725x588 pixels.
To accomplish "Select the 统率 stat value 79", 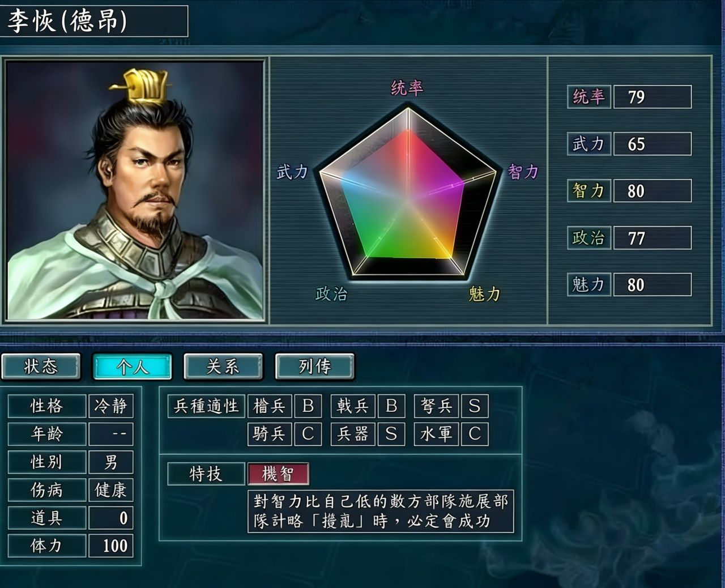I will 652,97.
